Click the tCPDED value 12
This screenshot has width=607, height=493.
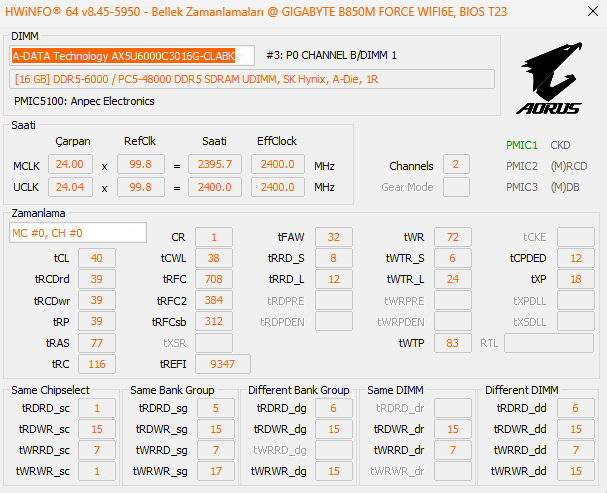[x=576, y=258]
